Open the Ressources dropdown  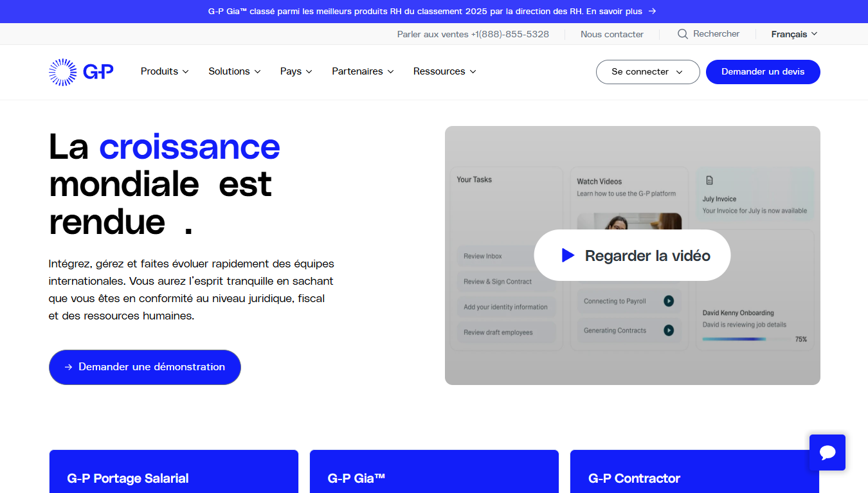tap(445, 71)
